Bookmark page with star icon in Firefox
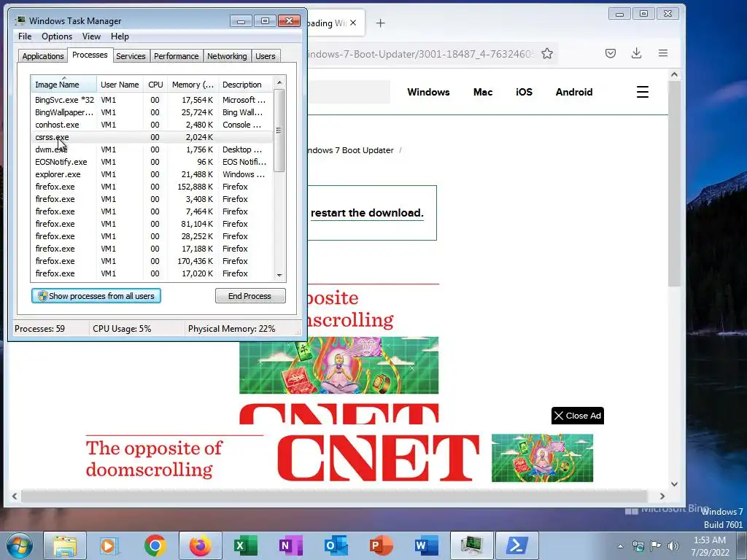The image size is (747, 560). pyautogui.click(x=547, y=53)
